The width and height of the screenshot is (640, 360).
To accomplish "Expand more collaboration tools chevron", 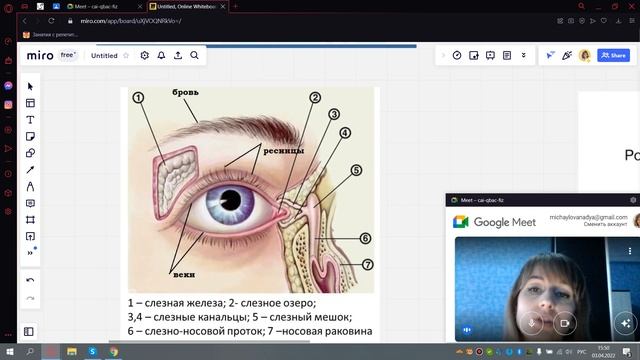I will click(524, 55).
